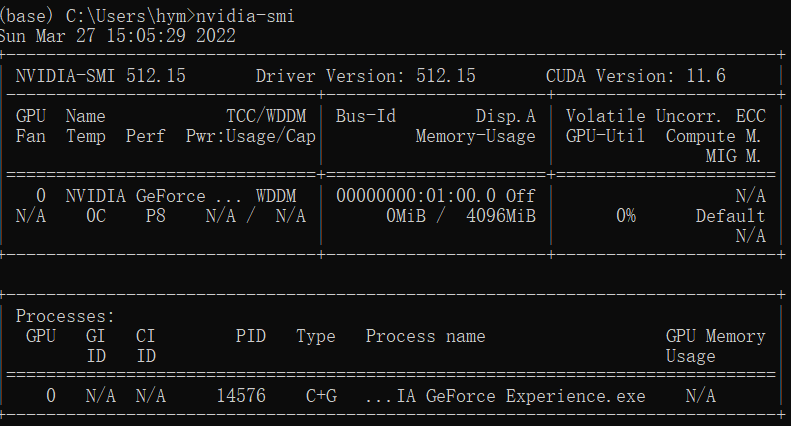Select process ID '14576'
This screenshot has height=426, width=791.
click(241, 396)
